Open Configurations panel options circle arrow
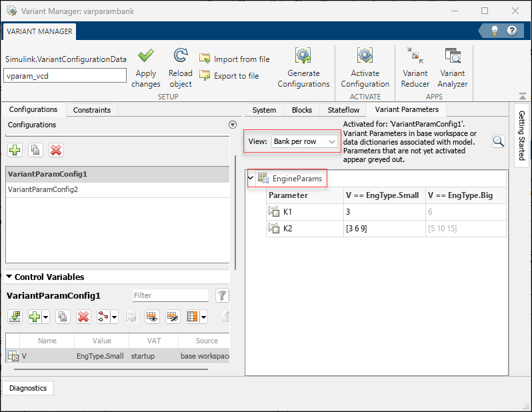This screenshot has height=412, width=532. (x=233, y=125)
